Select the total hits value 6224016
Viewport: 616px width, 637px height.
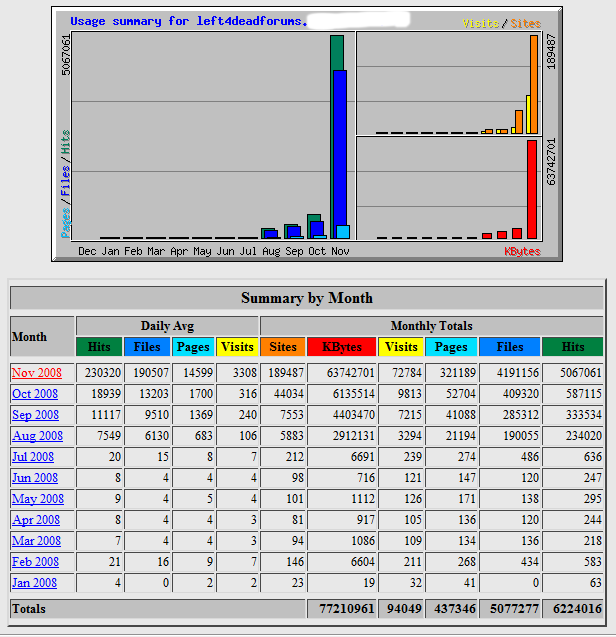[577, 609]
